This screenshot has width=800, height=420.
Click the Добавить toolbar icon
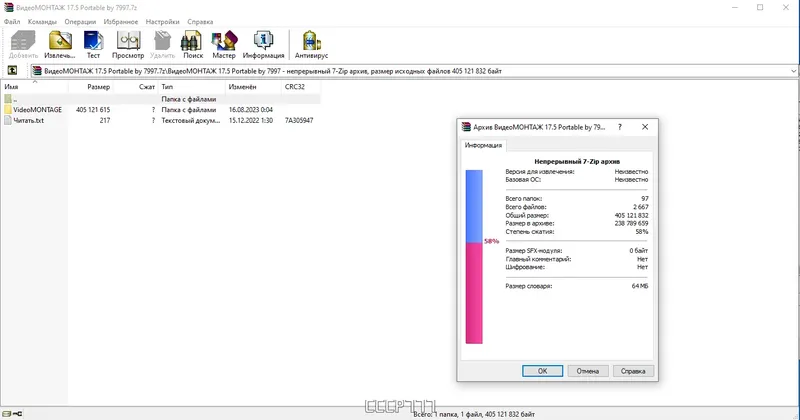(23, 41)
